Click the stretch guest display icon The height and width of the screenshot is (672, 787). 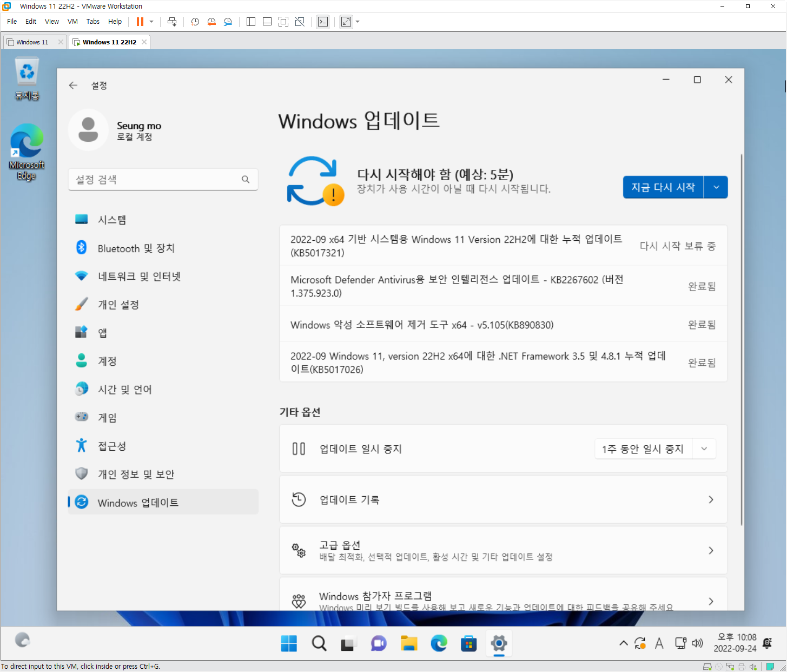[x=346, y=22]
